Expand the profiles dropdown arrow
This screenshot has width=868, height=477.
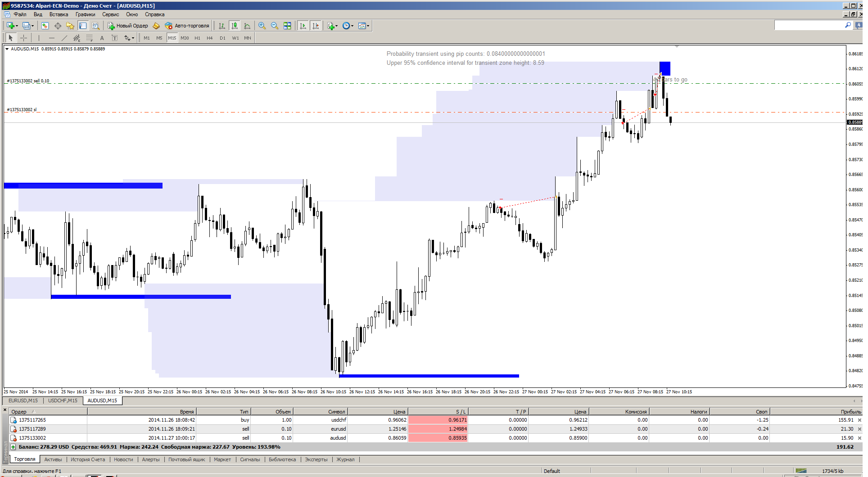click(x=32, y=26)
